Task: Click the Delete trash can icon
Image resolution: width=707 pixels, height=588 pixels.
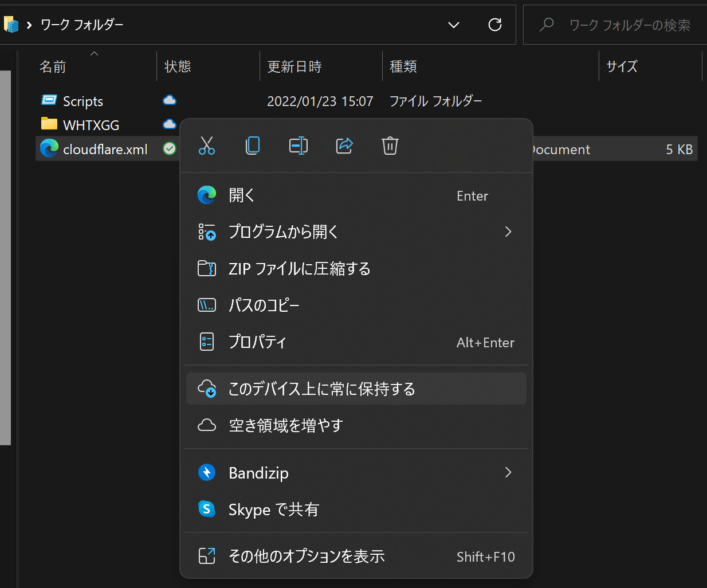Action: point(390,146)
